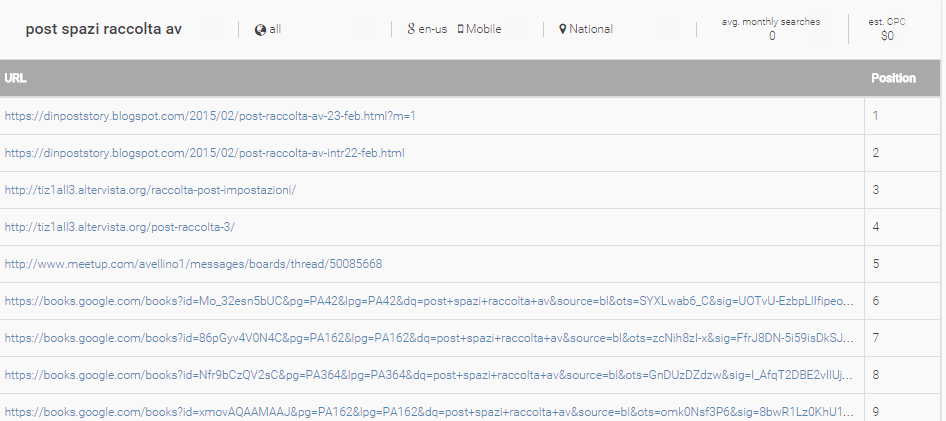Click the est. CPC value
Screen dimensions: 946x421
[x=887, y=36]
